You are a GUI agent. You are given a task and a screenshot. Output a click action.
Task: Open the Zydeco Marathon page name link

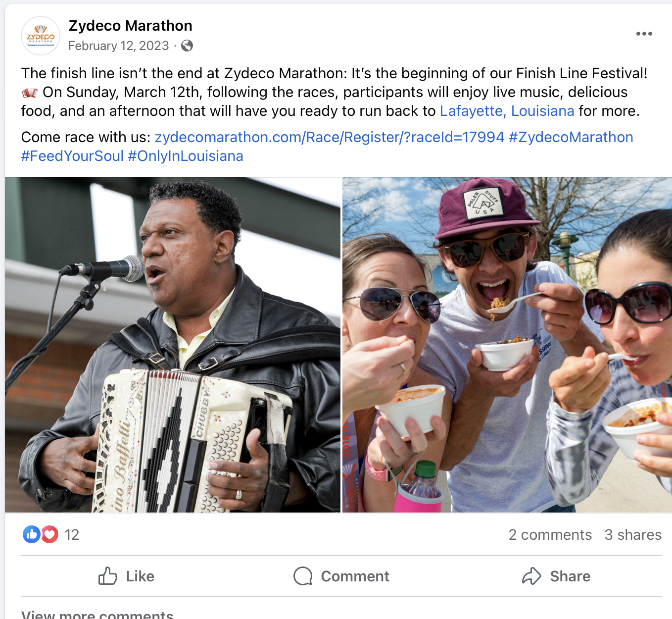(x=131, y=26)
